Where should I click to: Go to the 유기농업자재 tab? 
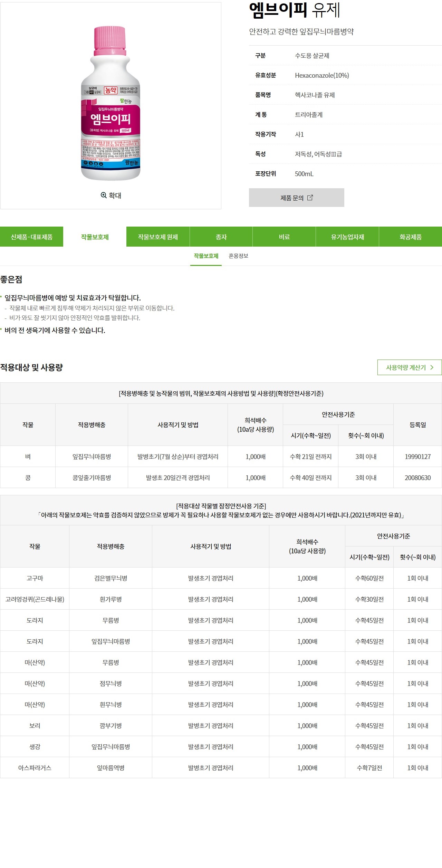347,237
